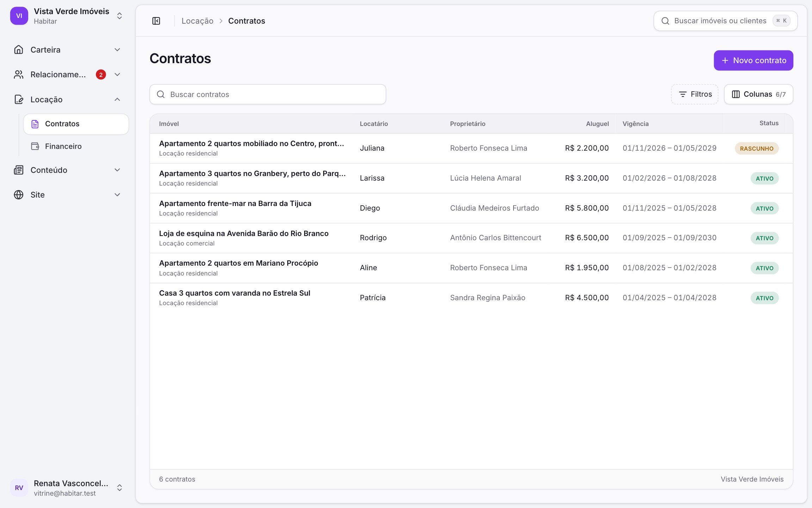This screenshot has width=812, height=508.
Task: Click the plus icon on Novo contrato
Action: tap(725, 60)
